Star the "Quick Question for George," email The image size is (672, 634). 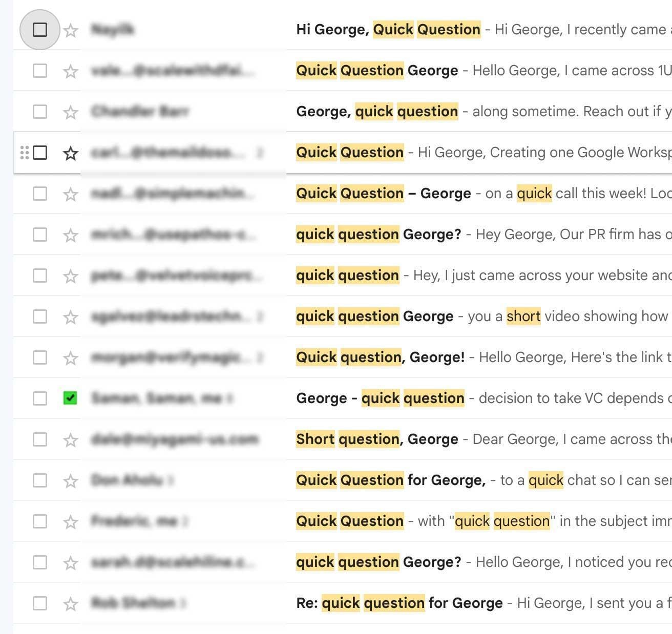point(71,481)
